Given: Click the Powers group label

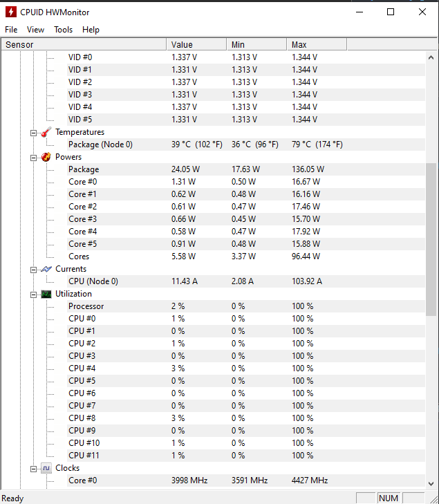Looking at the screenshot, I should (68, 157).
